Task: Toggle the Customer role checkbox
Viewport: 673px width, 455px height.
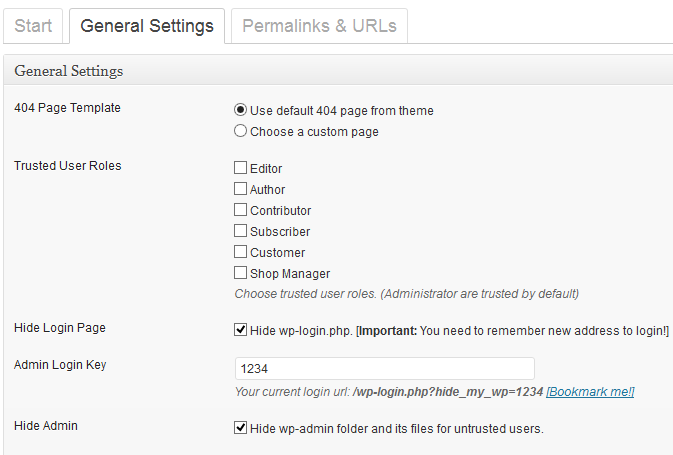Action: click(x=241, y=252)
